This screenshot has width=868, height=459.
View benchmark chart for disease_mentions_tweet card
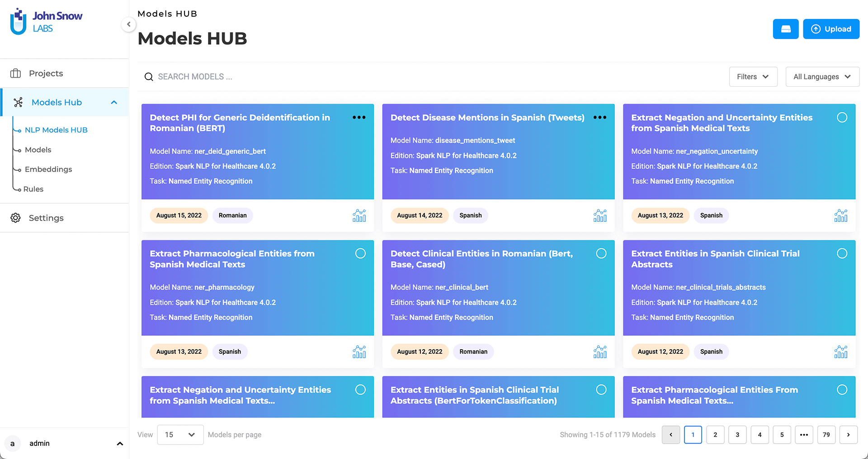(x=600, y=215)
